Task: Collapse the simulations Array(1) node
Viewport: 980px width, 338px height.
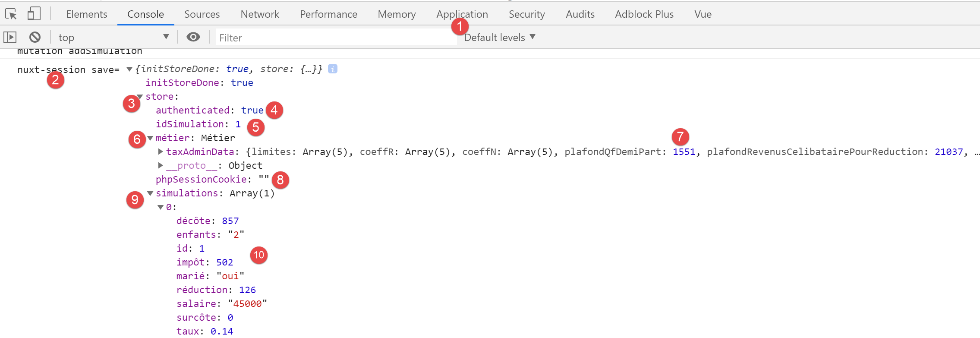Action: (x=150, y=193)
